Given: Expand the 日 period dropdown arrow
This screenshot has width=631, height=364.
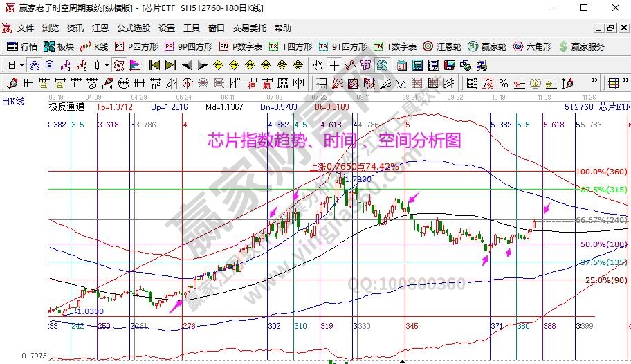Looking at the screenshot, I should (22, 65).
